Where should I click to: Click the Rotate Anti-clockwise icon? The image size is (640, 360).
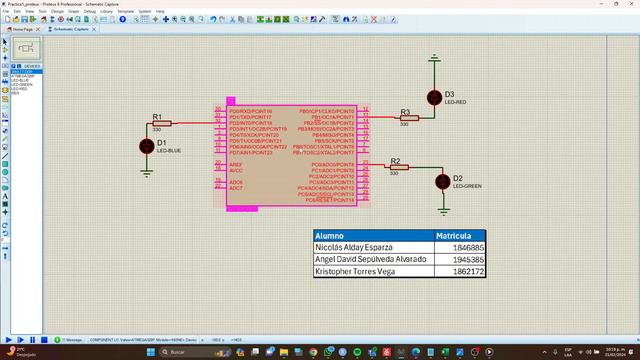5,233
